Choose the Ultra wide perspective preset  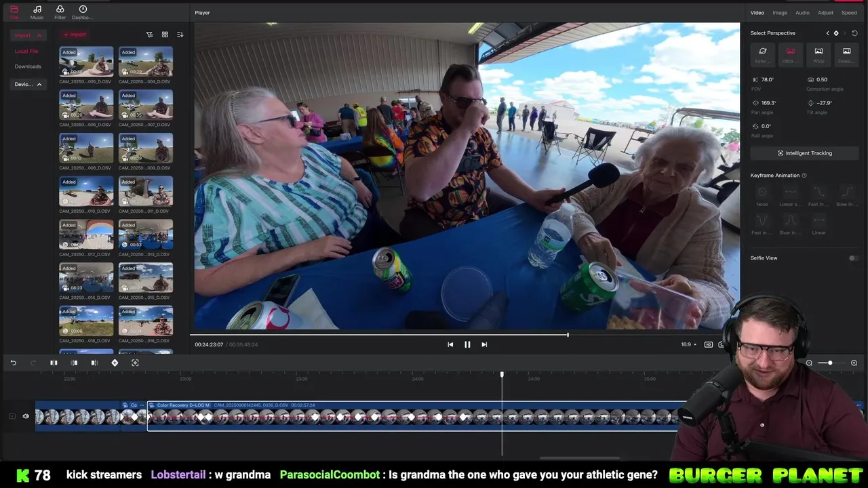(x=791, y=54)
